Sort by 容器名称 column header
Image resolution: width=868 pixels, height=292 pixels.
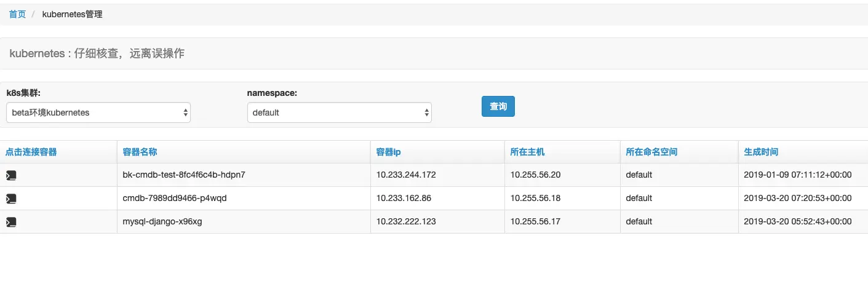tap(140, 152)
